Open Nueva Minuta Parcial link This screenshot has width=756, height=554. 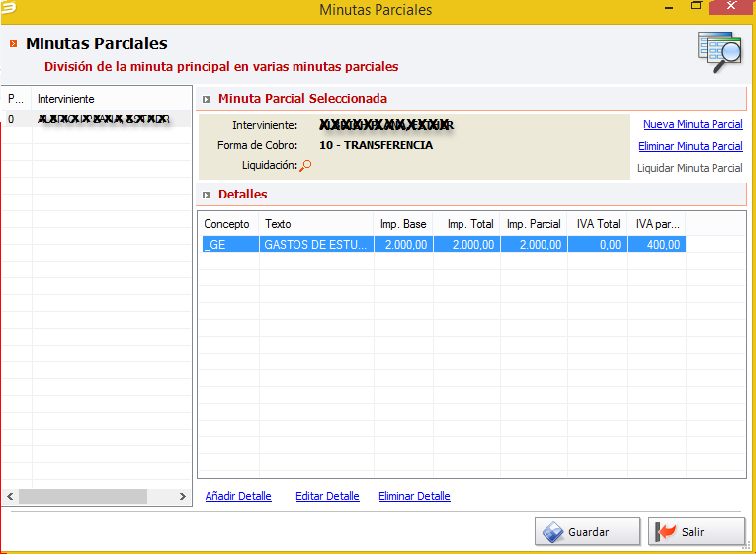point(693,124)
